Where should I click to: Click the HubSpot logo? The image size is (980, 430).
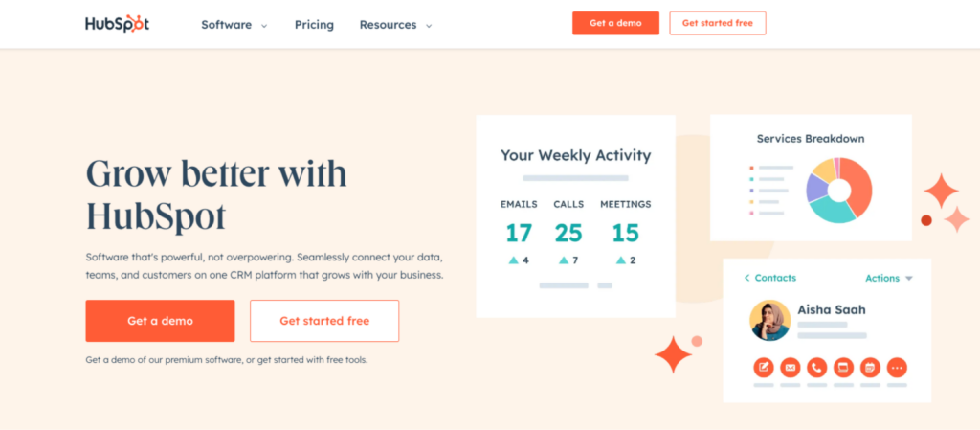tap(118, 25)
